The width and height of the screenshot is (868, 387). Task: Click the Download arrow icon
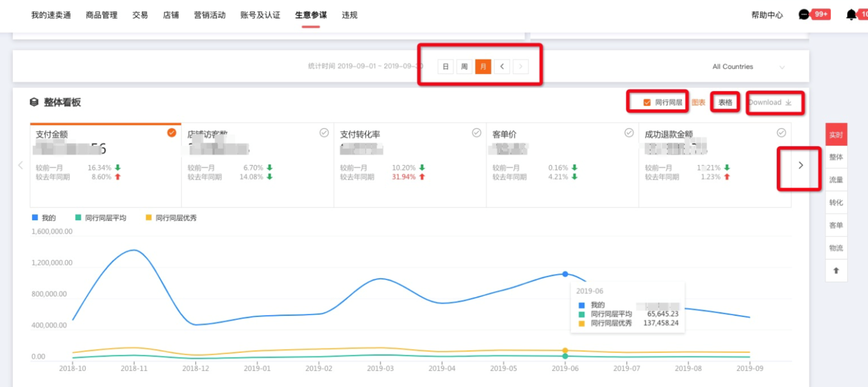click(x=788, y=103)
